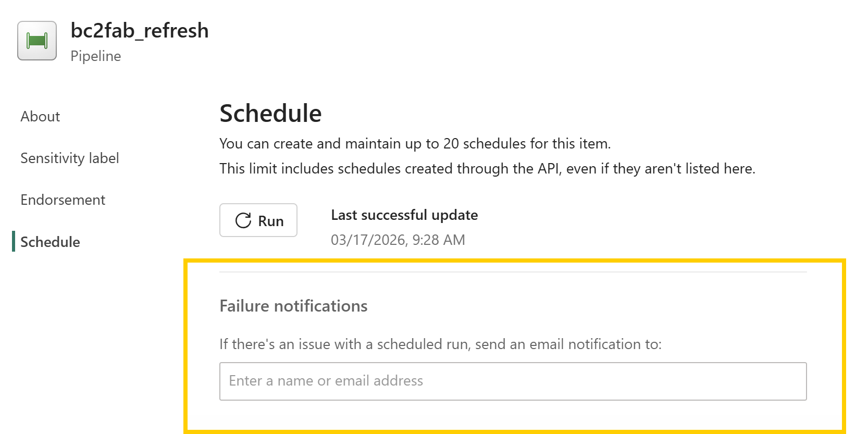Click the scheduled run email notification prompt
The height and width of the screenshot is (434, 868).
coord(440,344)
